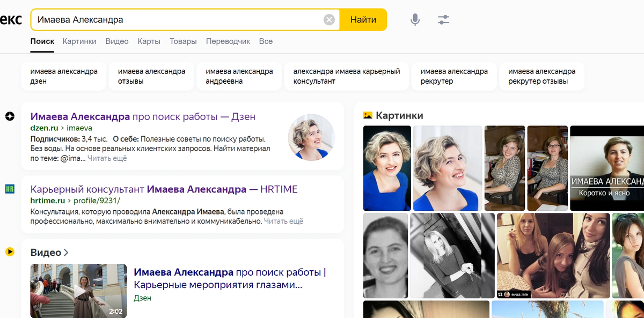Open Читать ещё in the Dzen result

107,158
